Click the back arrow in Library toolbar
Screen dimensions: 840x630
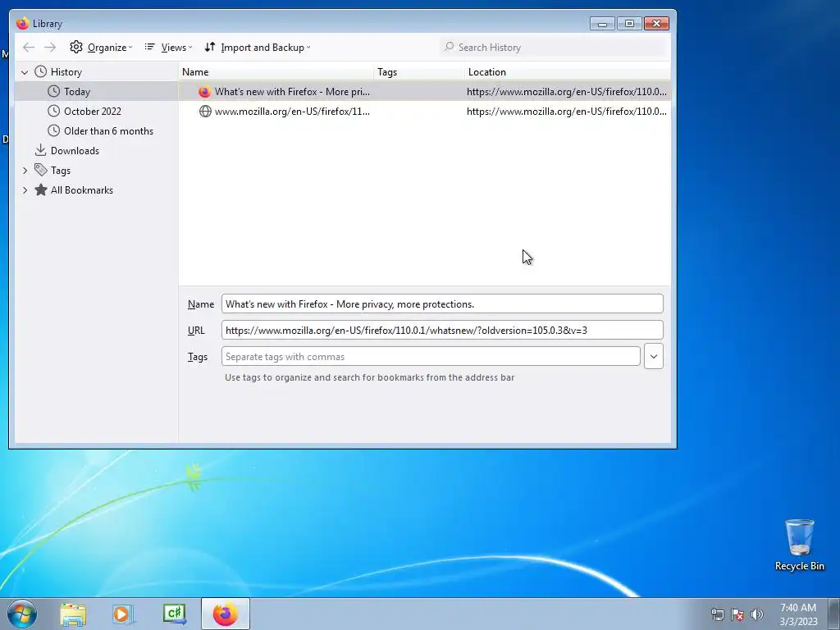click(x=29, y=47)
